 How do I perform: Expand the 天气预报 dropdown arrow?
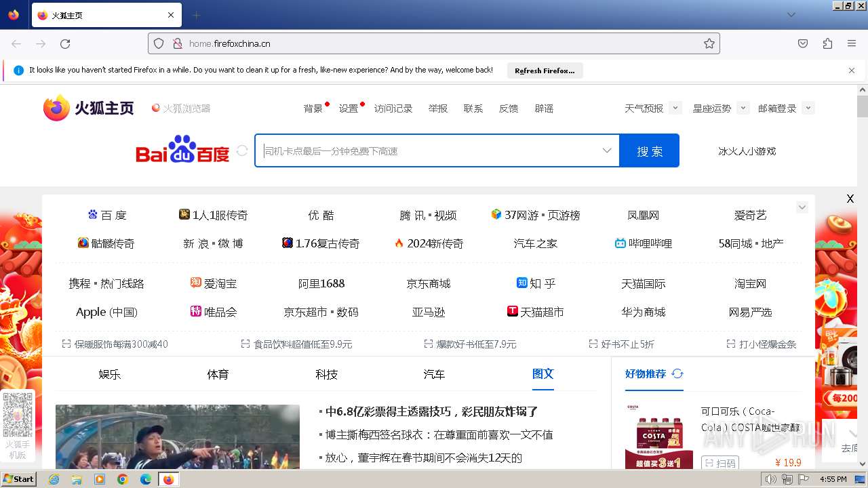pyautogui.click(x=675, y=108)
